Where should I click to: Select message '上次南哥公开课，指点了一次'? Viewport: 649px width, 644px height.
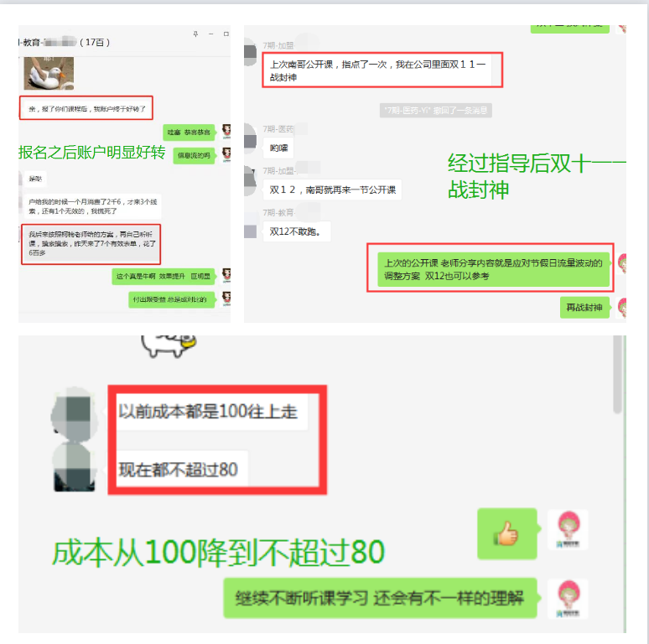pos(377,70)
